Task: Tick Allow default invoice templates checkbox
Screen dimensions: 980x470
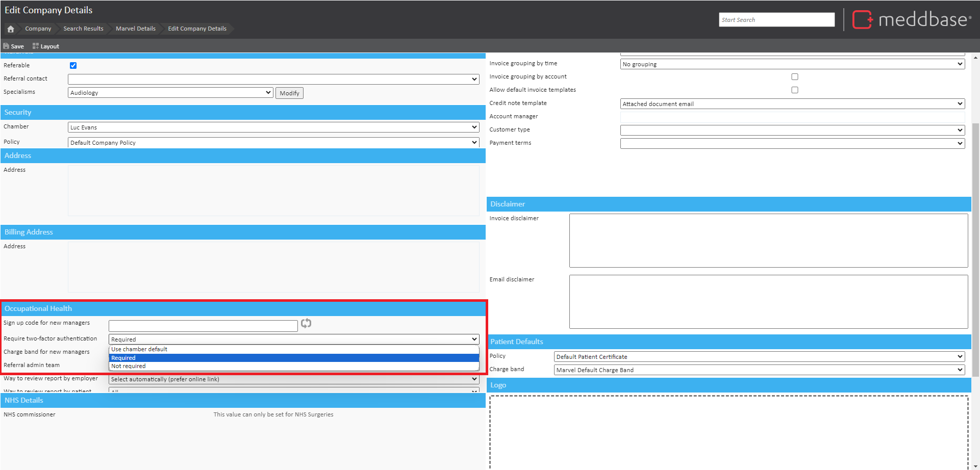Action: click(x=794, y=90)
